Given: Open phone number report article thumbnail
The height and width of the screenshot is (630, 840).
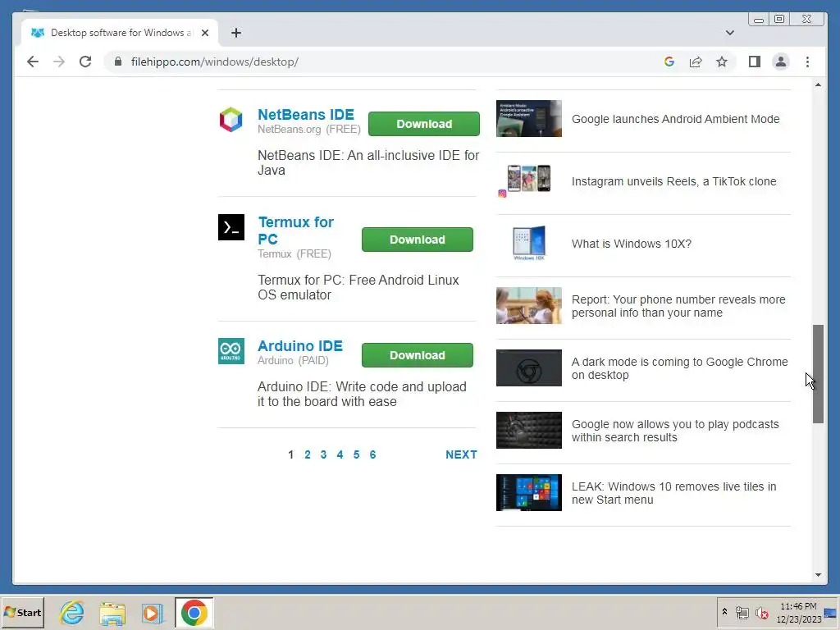Looking at the screenshot, I should click(x=529, y=305).
